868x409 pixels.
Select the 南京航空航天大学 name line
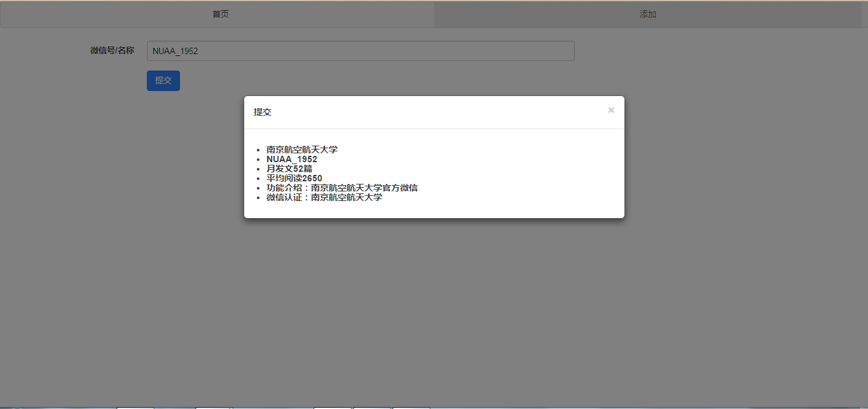(302, 149)
